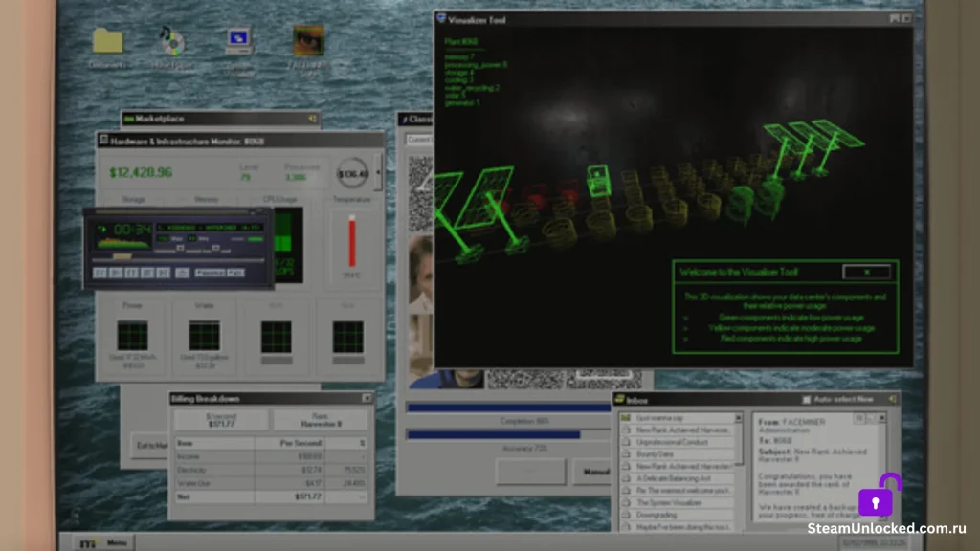Click the Hardware Monitor title bar icon
980x551 pixels.
coord(103,141)
